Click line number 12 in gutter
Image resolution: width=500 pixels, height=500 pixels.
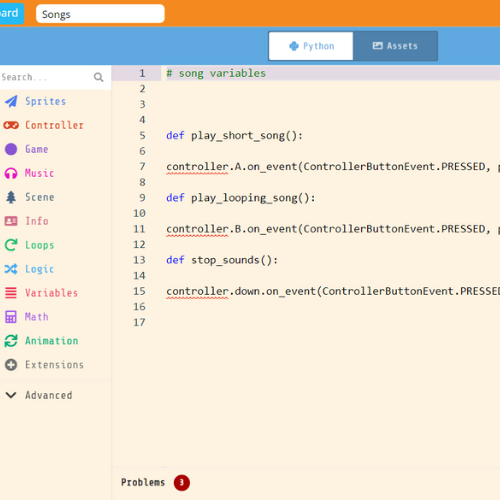point(139,245)
